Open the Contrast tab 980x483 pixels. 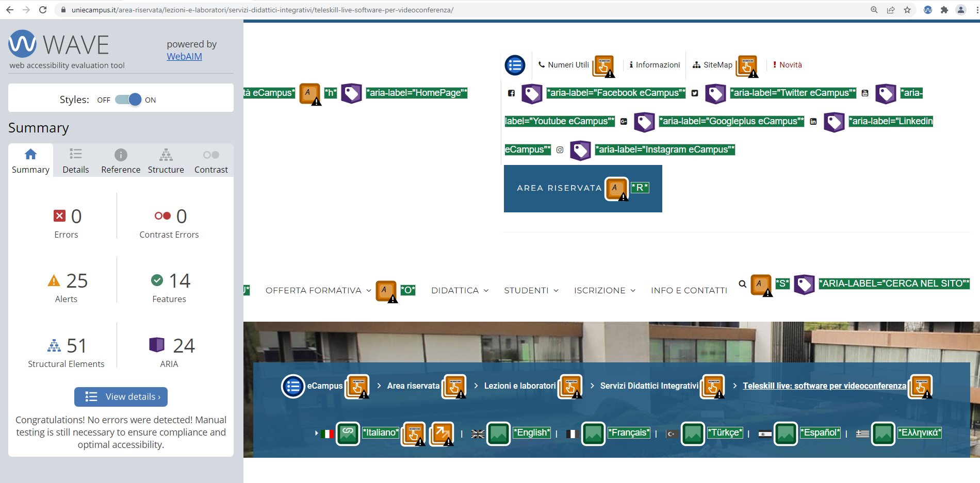tap(211, 161)
